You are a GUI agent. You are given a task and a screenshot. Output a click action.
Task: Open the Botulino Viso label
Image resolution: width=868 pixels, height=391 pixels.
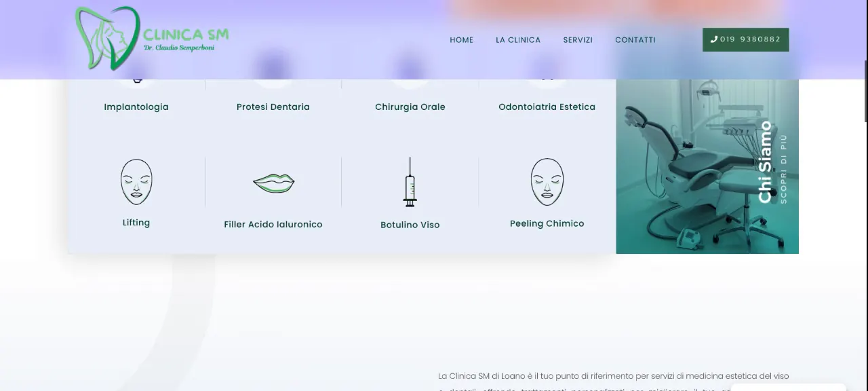click(410, 225)
